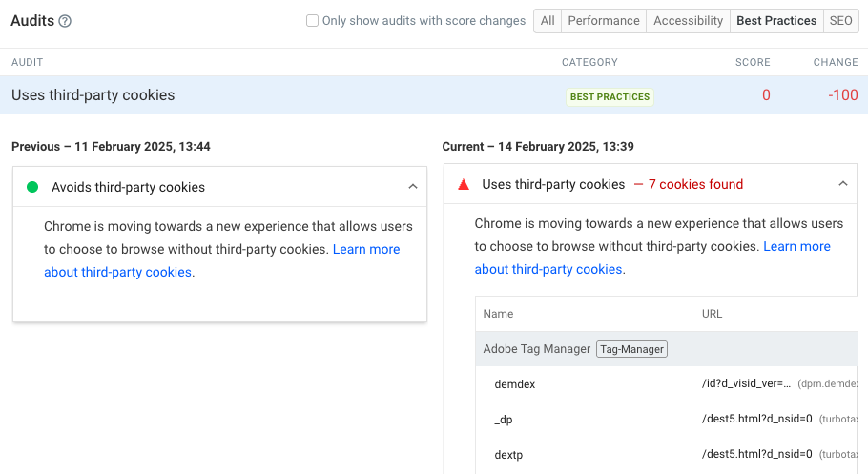Select the All filter tab

coord(548,21)
